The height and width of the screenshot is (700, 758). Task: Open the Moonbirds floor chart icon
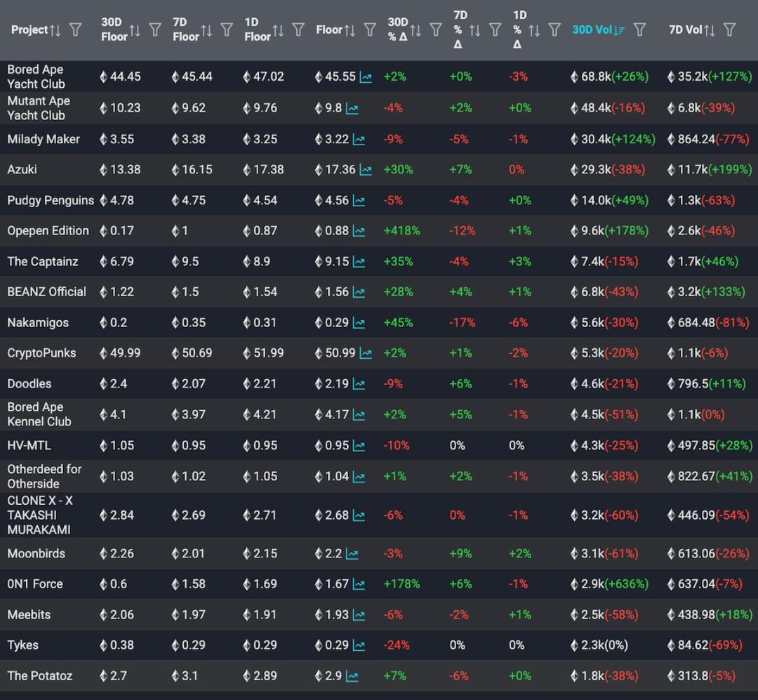click(351, 554)
